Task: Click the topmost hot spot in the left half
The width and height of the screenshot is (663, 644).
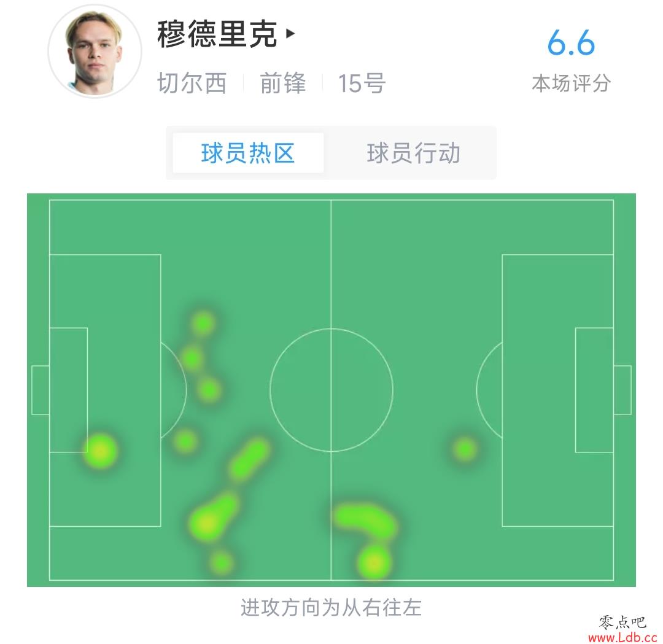Action: click(203, 324)
